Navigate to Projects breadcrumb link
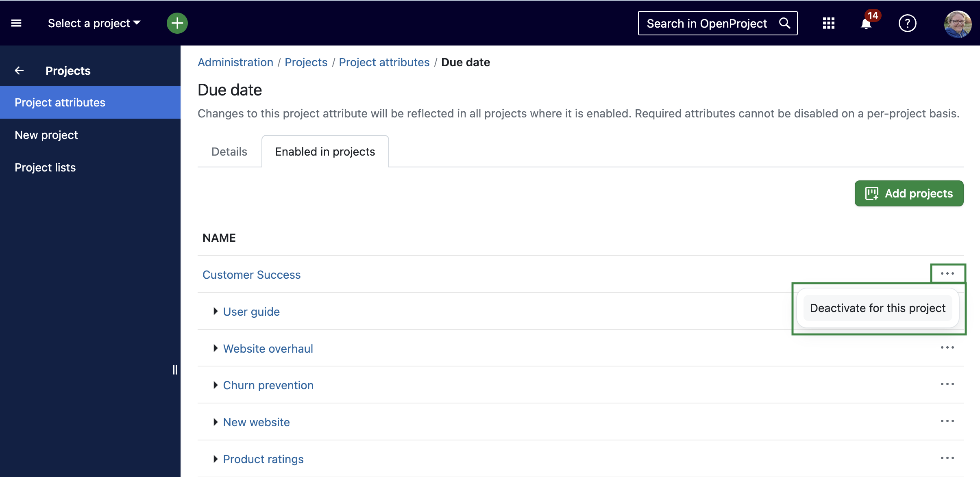The height and width of the screenshot is (477, 980). click(x=306, y=63)
